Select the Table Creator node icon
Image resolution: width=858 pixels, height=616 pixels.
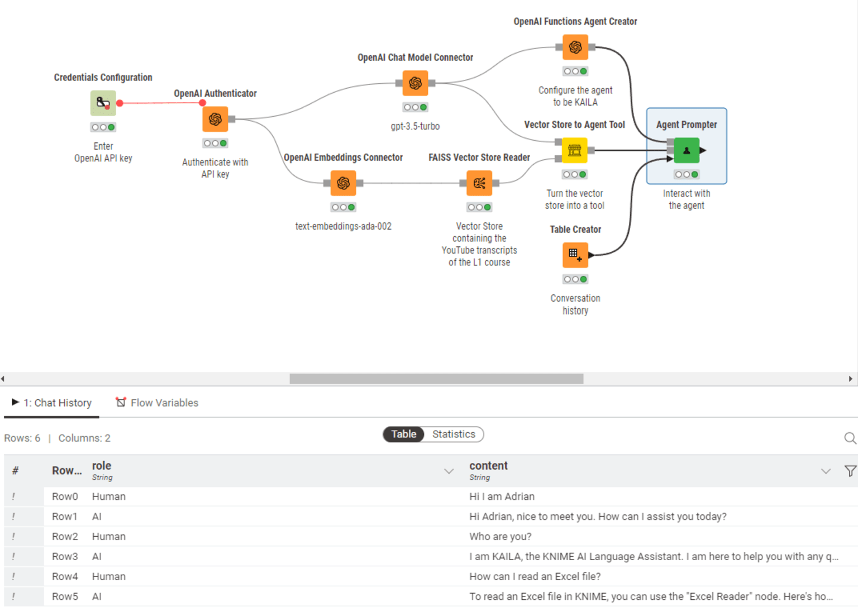(575, 255)
